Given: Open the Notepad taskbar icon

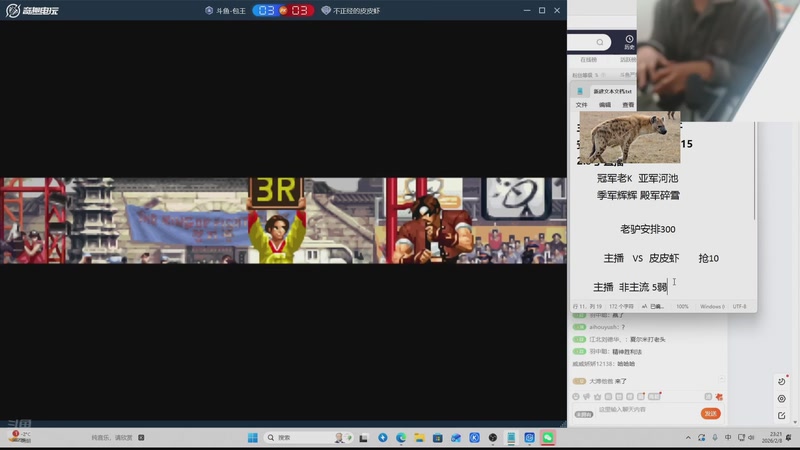Looking at the screenshot, I should point(511,438).
